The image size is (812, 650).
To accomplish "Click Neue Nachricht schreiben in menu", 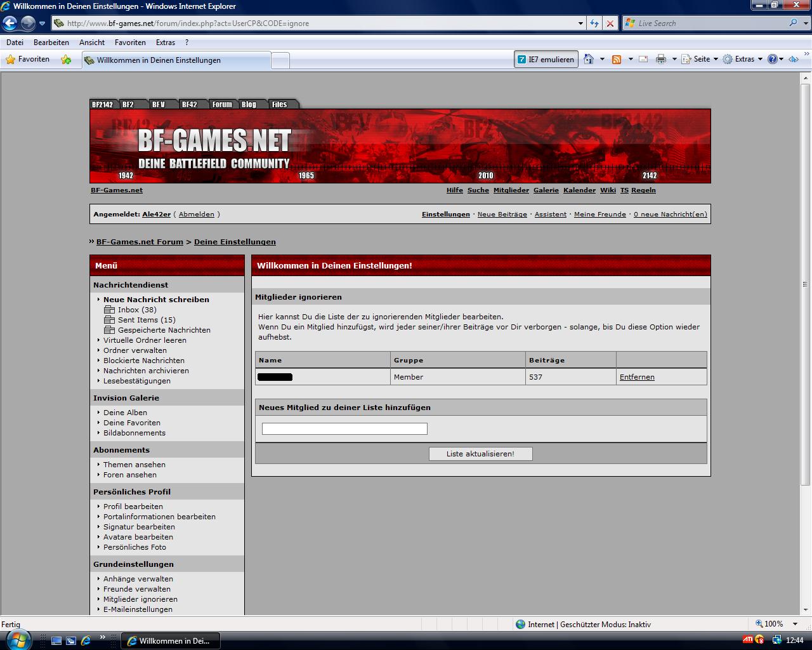I will [x=156, y=300].
